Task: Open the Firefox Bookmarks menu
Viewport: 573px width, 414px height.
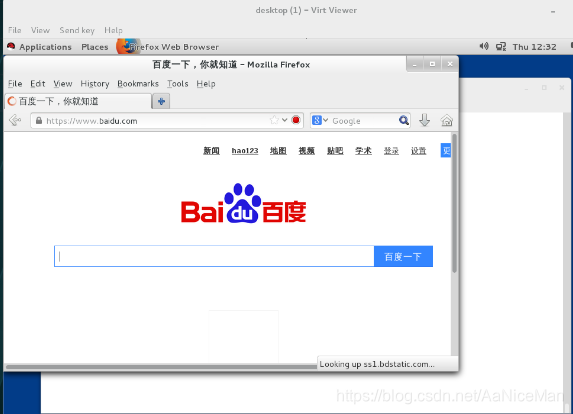Action: [138, 84]
